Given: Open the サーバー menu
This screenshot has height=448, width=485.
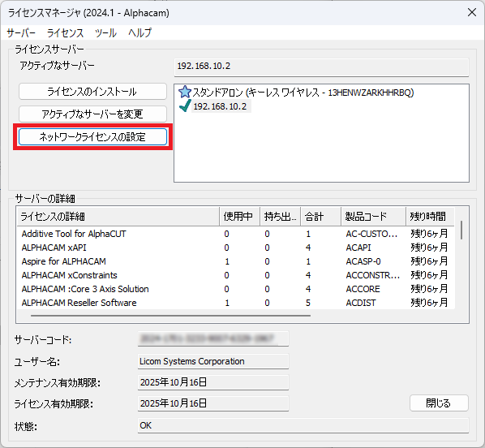Looking at the screenshot, I should click(21, 32).
